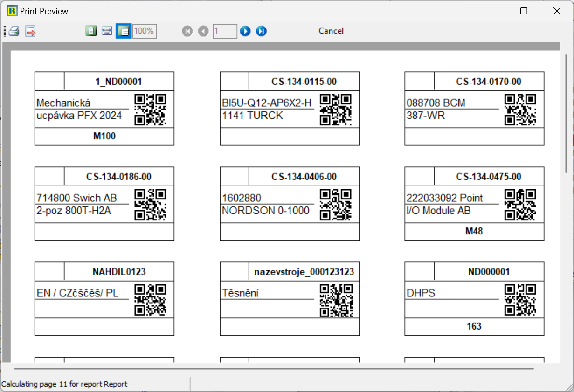Screen dimensions: 574x392
Task: Click QR code on NAHDIL0123 label
Action: [151, 300]
